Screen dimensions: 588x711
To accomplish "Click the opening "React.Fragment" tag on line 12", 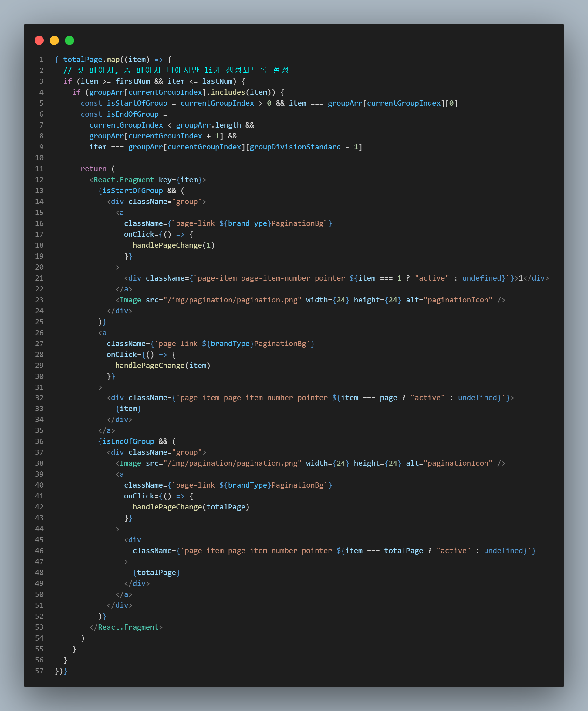I will pos(148,180).
